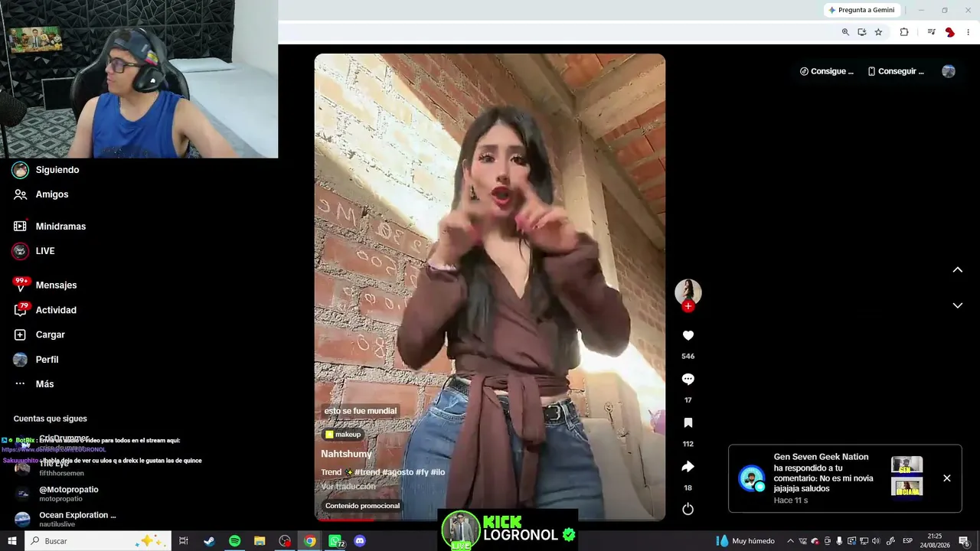The height and width of the screenshot is (551, 980).
Task: Like the video with the heart icon
Action: 688,335
